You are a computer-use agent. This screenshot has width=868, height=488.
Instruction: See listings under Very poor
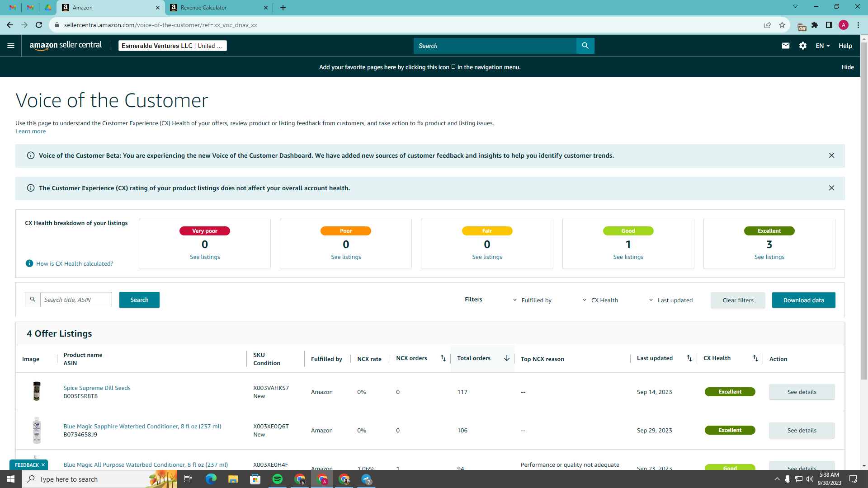[205, 257]
